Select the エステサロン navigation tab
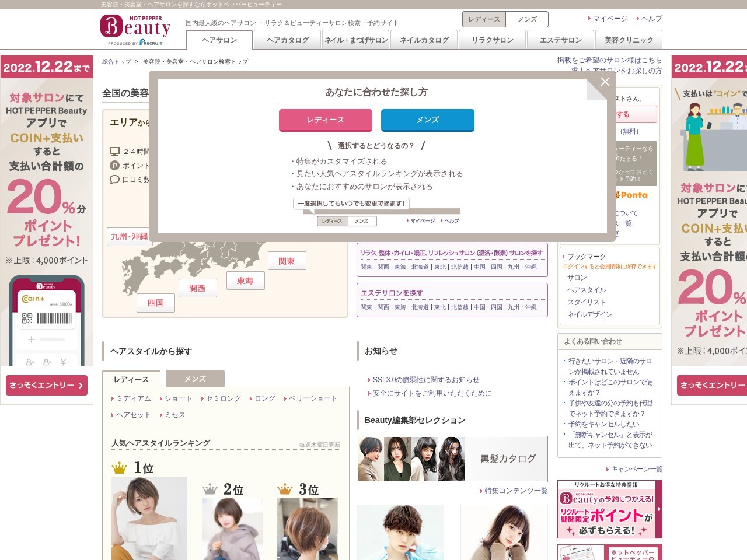Viewport: 747px width, 560px height. coord(560,40)
